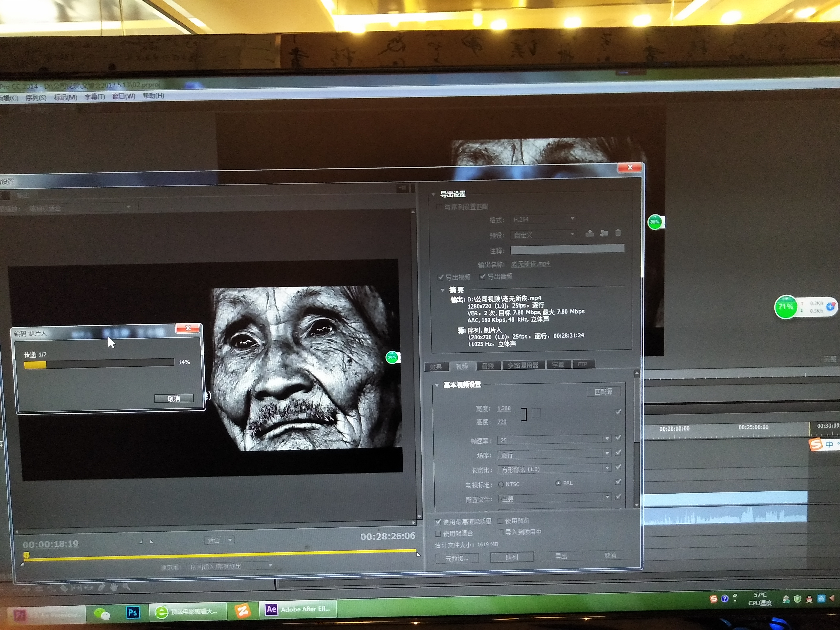
Task: Collapse the 基本视频设置 section
Action: [x=437, y=385]
